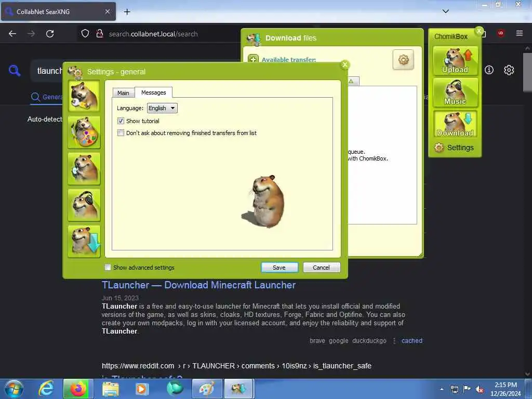This screenshot has width=532, height=399.
Task: Switch to the Main tab
Action: pos(123,93)
